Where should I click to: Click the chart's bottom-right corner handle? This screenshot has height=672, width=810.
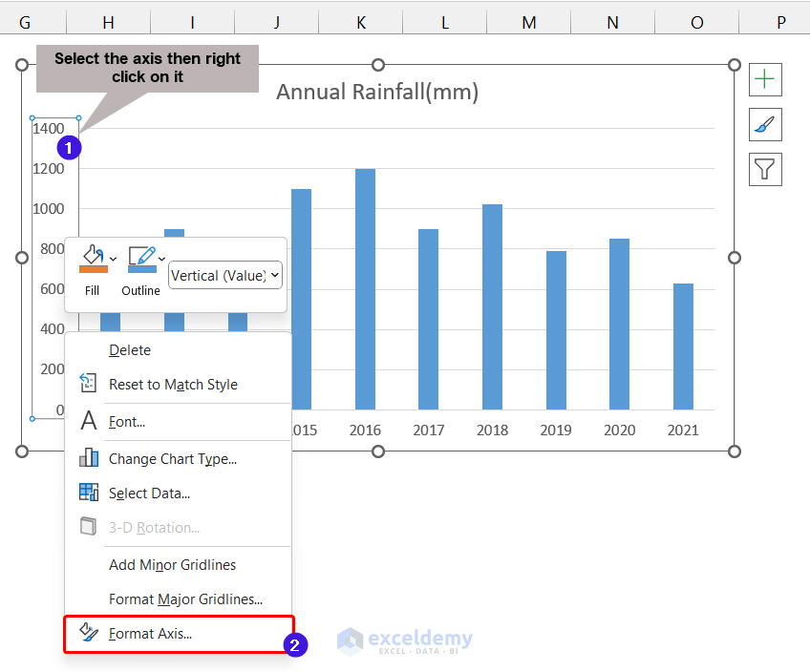(734, 451)
